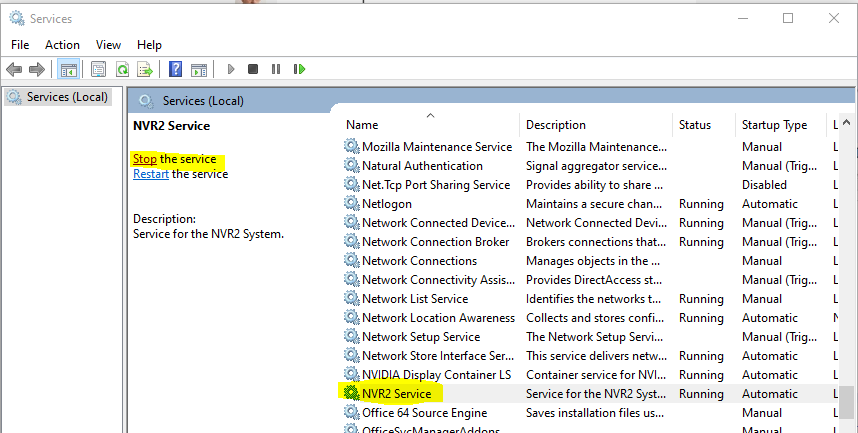858x433 pixels.
Task: Click the Stop the service link
Action: click(x=145, y=159)
